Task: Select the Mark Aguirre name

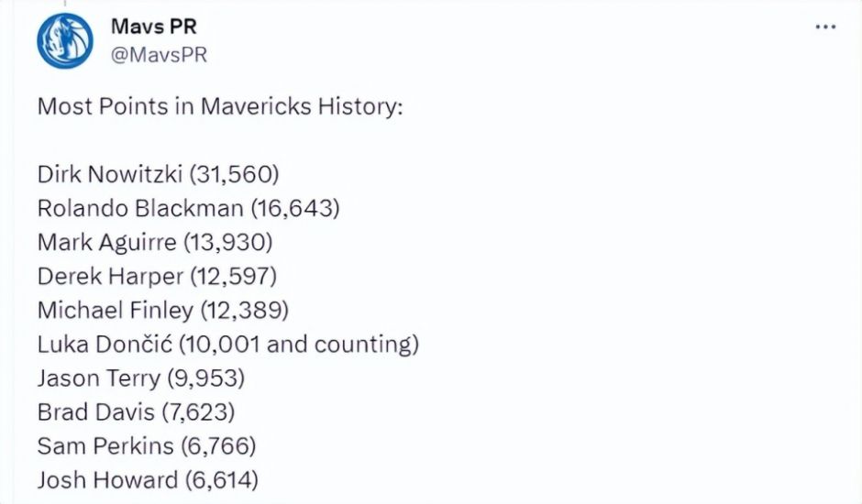Action: pos(107,242)
